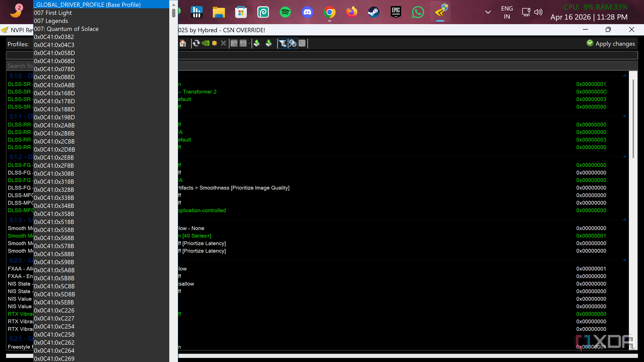Select 007 First Light profile
644x362 pixels.
[x=101, y=13]
